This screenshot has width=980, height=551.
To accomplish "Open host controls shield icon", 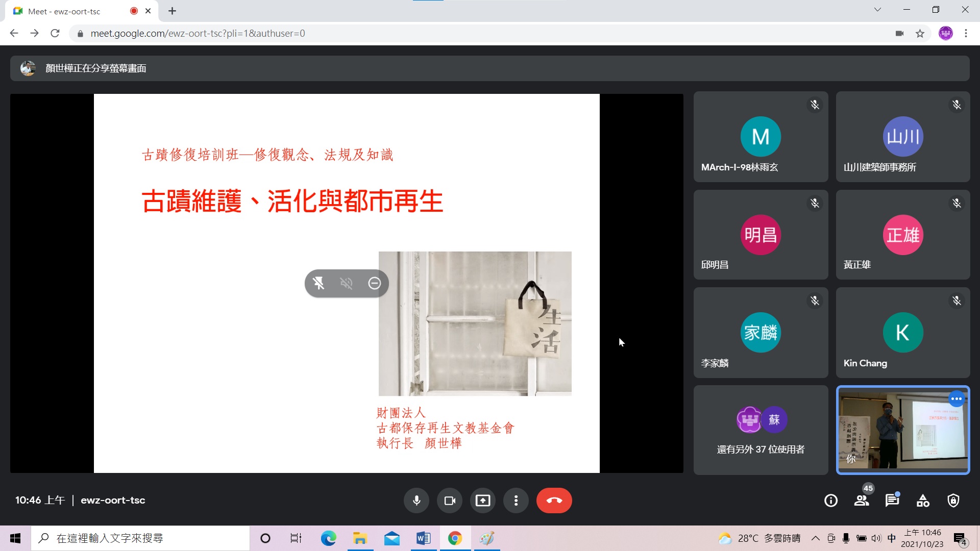I will (x=953, y=500).
